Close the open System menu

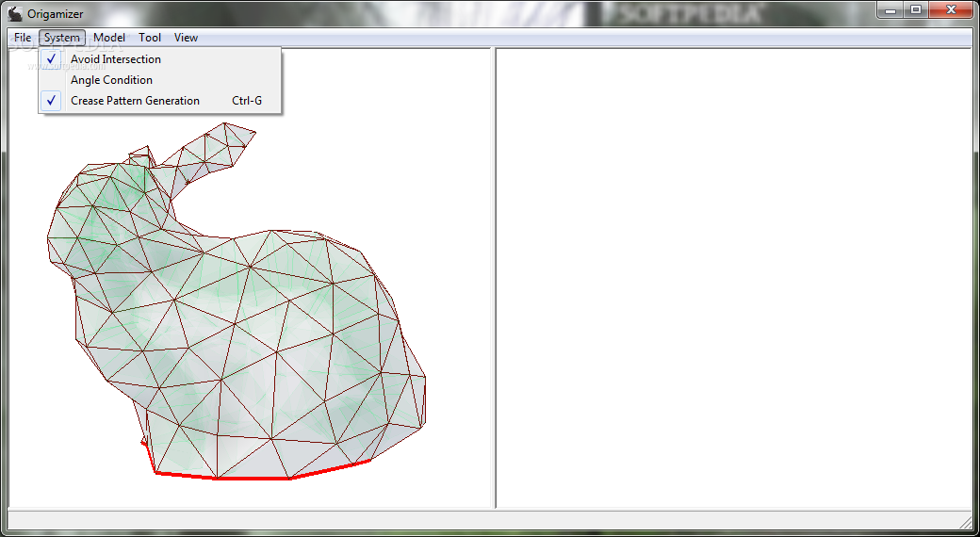pyautogui.click(x=62, y=38)
